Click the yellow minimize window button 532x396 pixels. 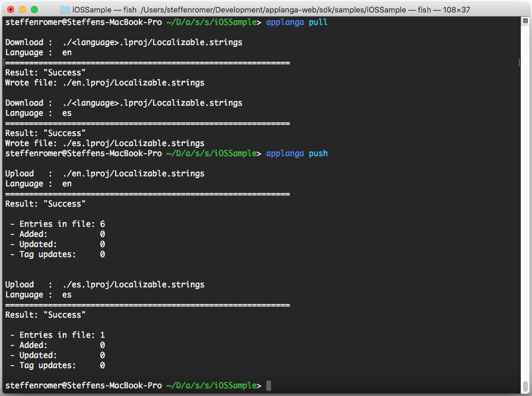[x=23, y=9]
